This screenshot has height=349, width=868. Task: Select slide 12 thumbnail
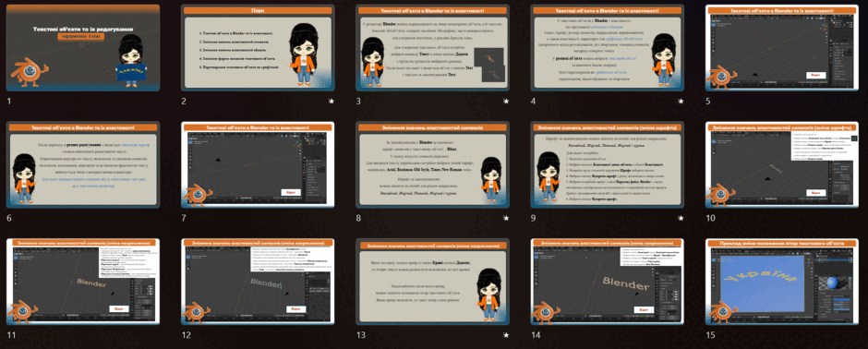pos(258,282)
